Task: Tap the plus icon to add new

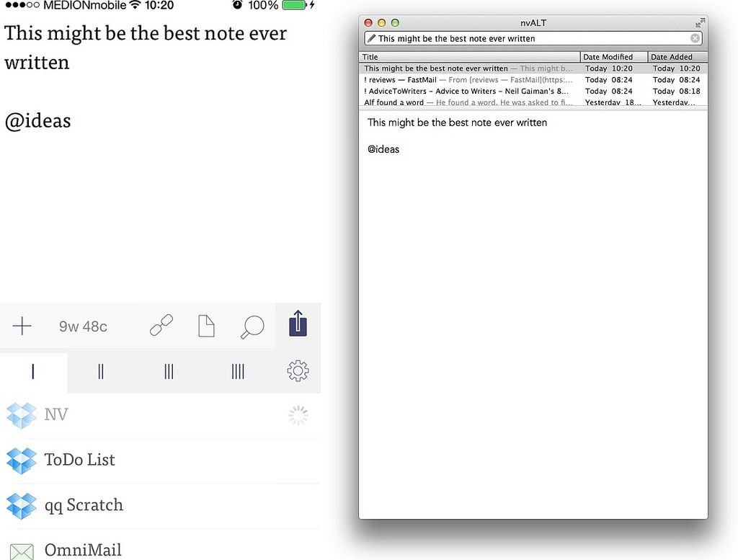Action: [22, 326]
